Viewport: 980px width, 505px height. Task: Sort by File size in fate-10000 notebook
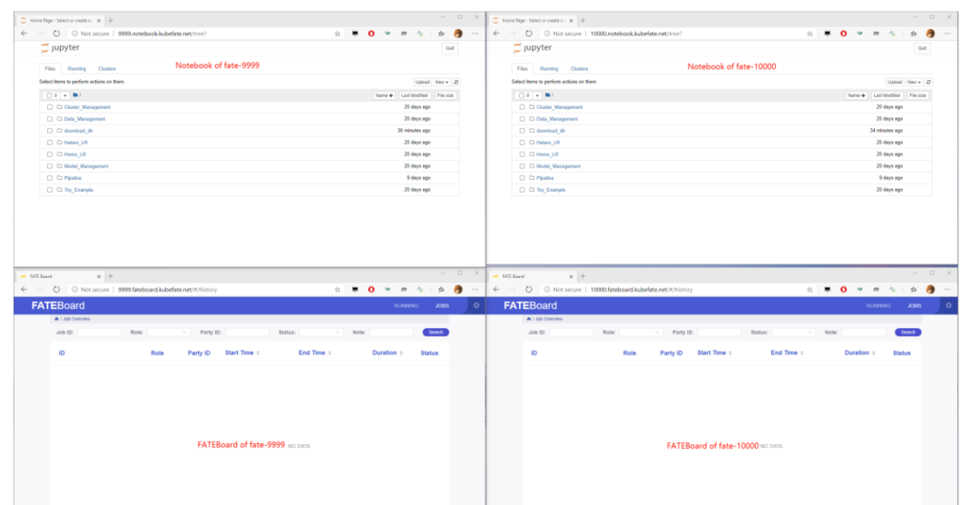pyautogui.click(x=917, y=95)
